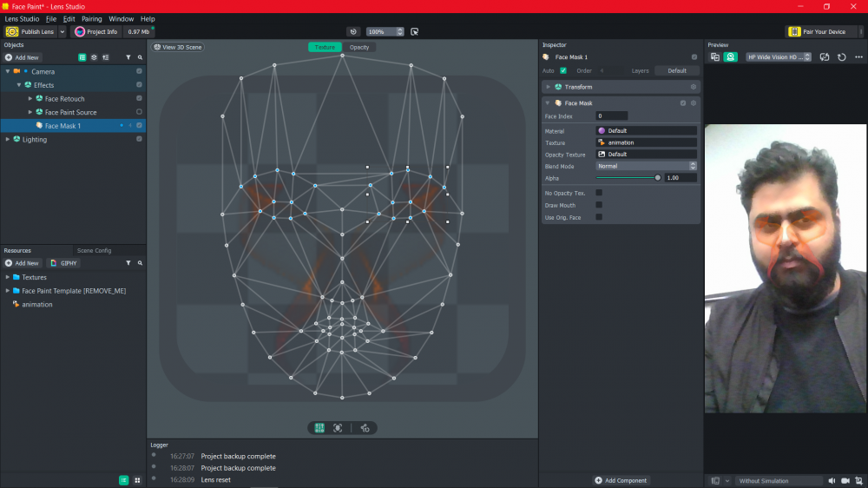This screenshot has height=488, width=868.
Task: Toggle the Auto order checkbox
Action: [x=563, y=70]
